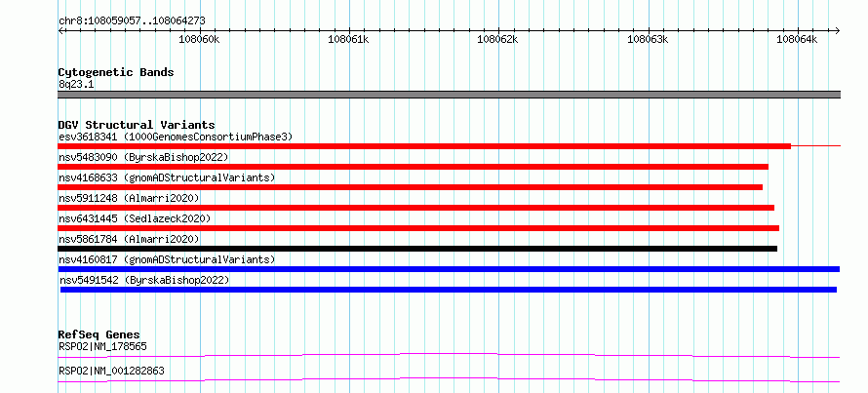Select the magenta RSPO2|NM_001282863 gene line
Viewport: 868px width, 393px height.
pyautogui.click(x=449, y=379)
